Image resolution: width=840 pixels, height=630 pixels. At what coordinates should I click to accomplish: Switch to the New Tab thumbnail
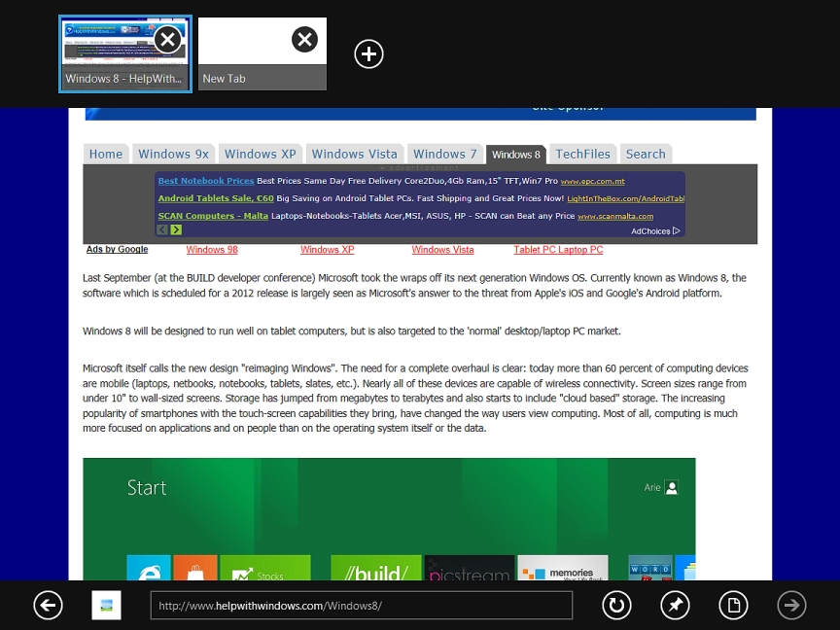point(262,53)
